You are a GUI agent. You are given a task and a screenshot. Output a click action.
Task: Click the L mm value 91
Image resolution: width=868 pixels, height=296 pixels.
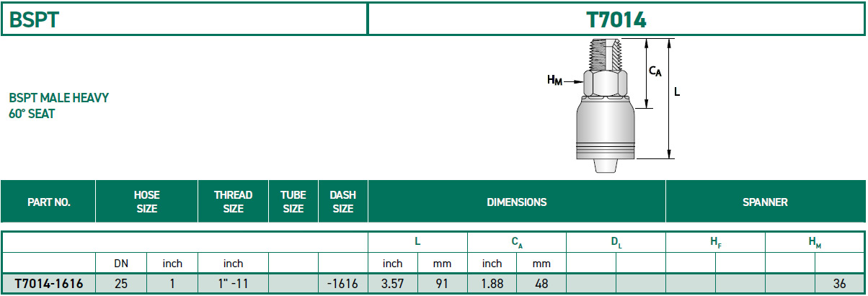pyautogui.click(x=442, y=284)
